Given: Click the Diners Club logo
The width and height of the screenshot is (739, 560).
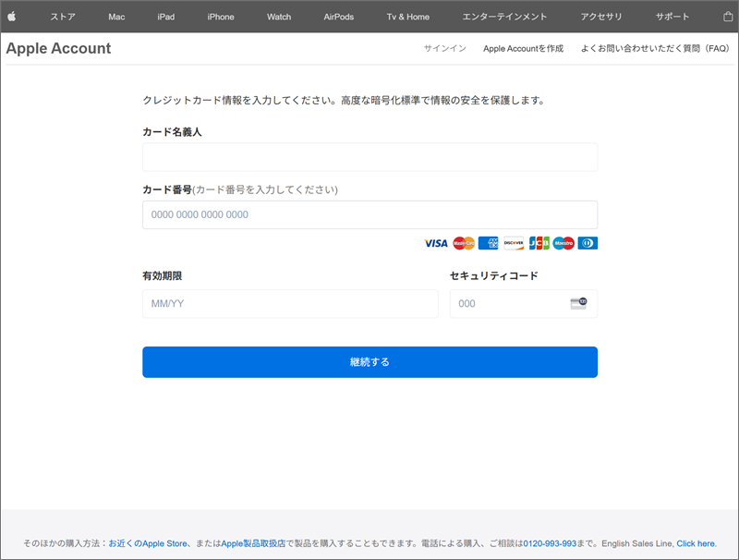Looking at the screenshot, I should pos(588,243).
